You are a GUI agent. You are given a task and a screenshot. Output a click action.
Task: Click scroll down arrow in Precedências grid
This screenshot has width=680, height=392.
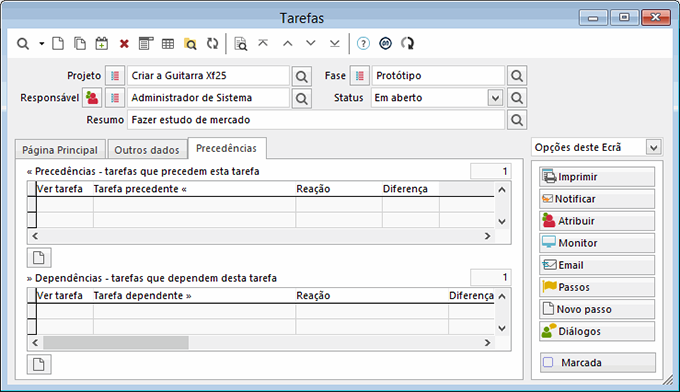(x=502, y=222)
